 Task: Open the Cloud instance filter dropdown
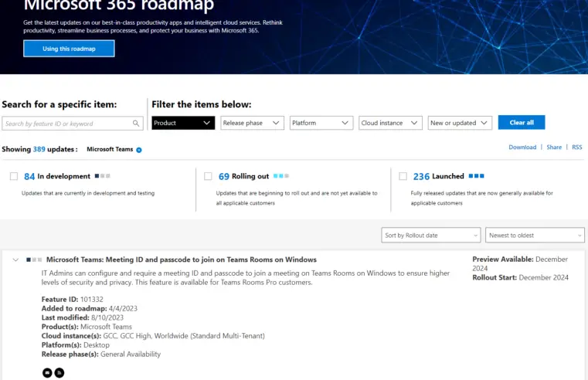[391, 123]
